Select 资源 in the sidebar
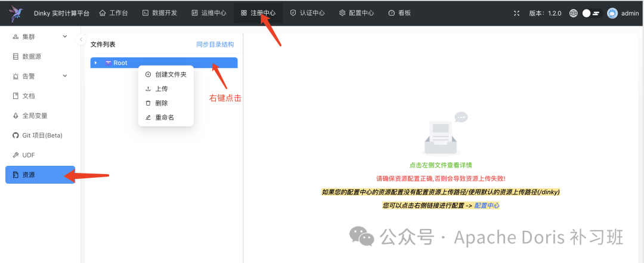644x263 pixels. point(41,175)
